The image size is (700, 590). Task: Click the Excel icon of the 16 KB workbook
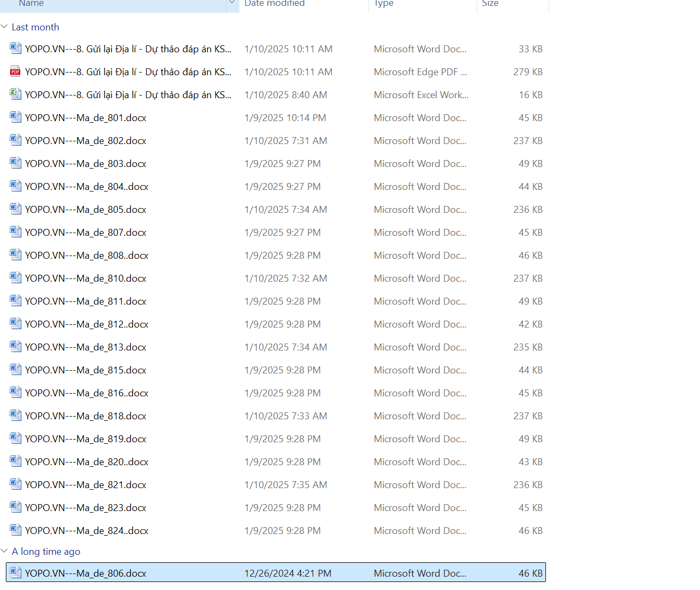15,94
